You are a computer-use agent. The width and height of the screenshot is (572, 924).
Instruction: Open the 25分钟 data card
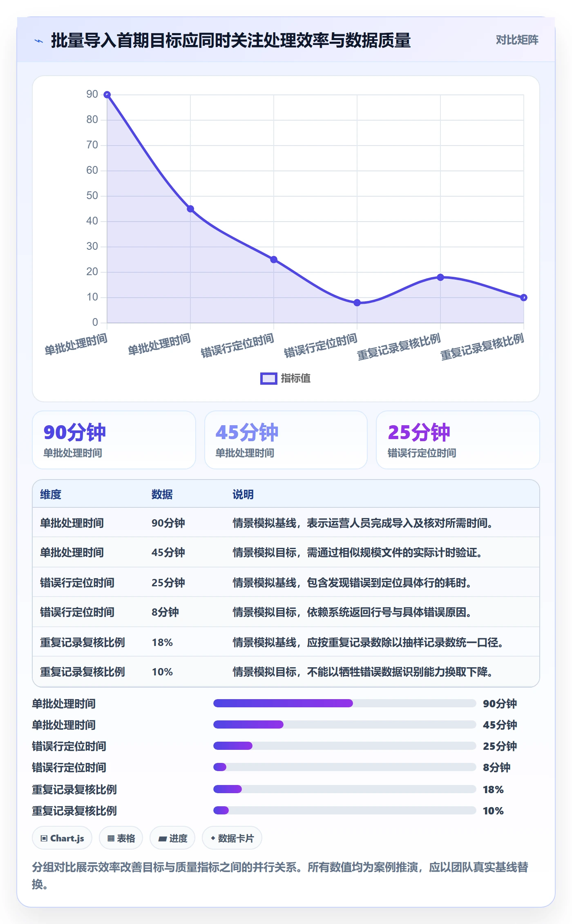tap(458, 440)
